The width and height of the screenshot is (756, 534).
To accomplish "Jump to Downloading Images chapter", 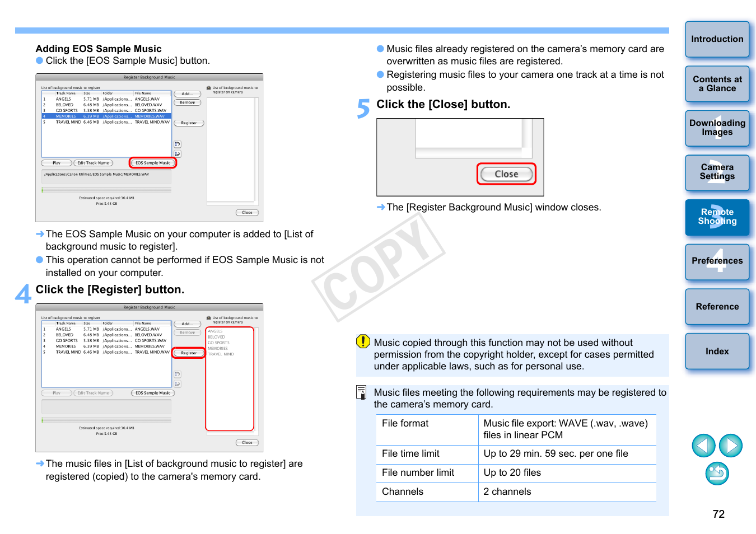I will [717, 128].
